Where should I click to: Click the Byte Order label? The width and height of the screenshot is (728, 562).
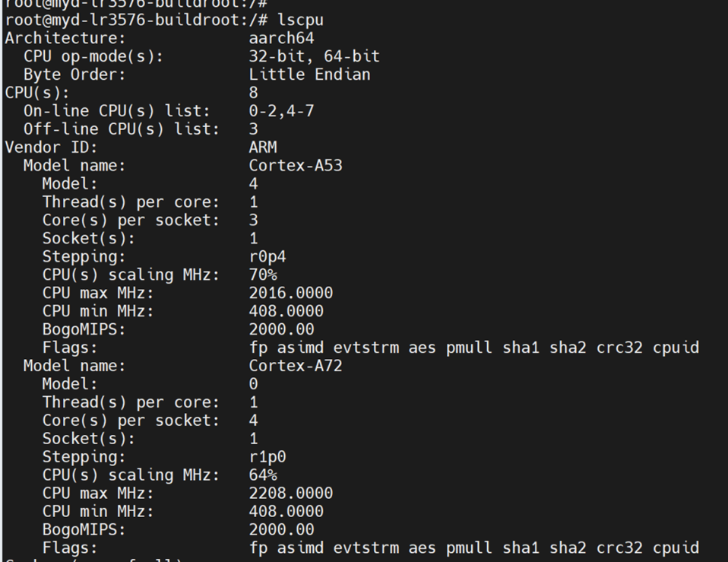[74, 75]
